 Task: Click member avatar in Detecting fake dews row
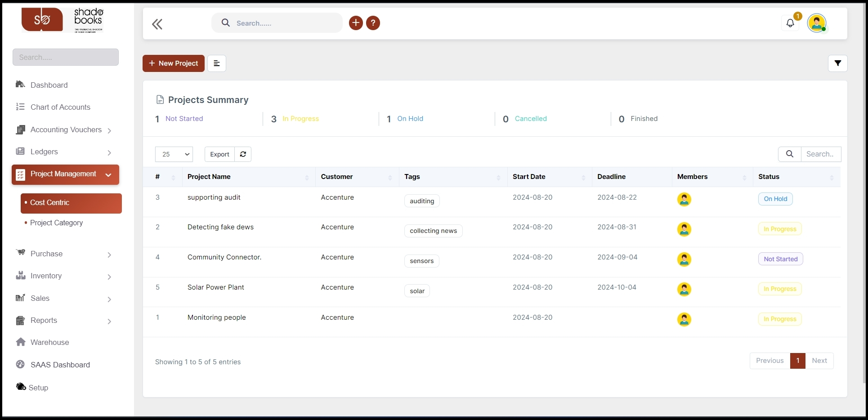[684, 229]
